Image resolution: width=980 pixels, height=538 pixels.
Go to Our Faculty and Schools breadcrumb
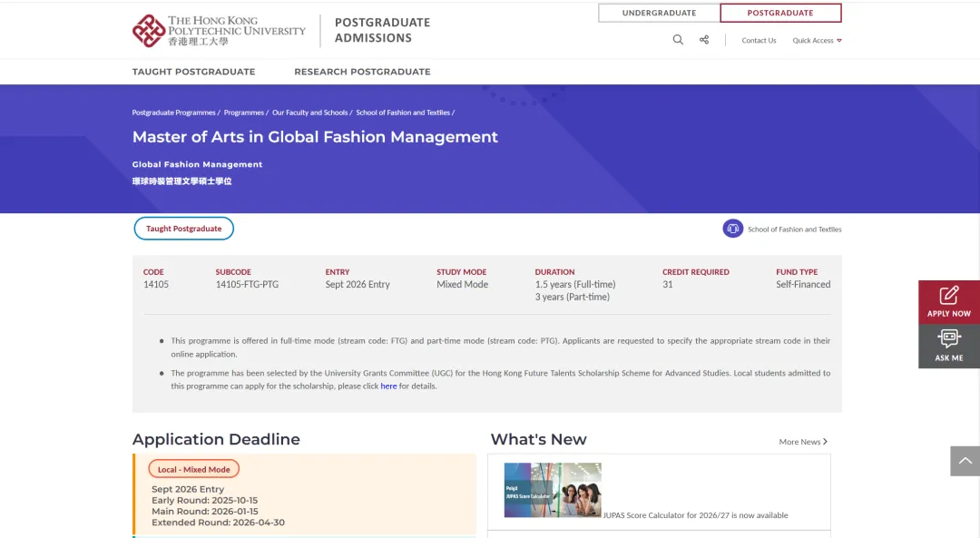(309, 112)
